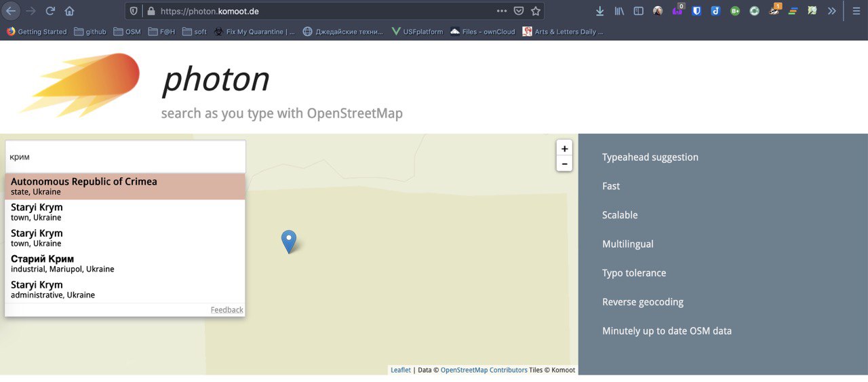The width and height of the screenshot is (868, 382).
Task: Open tracking protection shield in address bar
Action: 134,11
